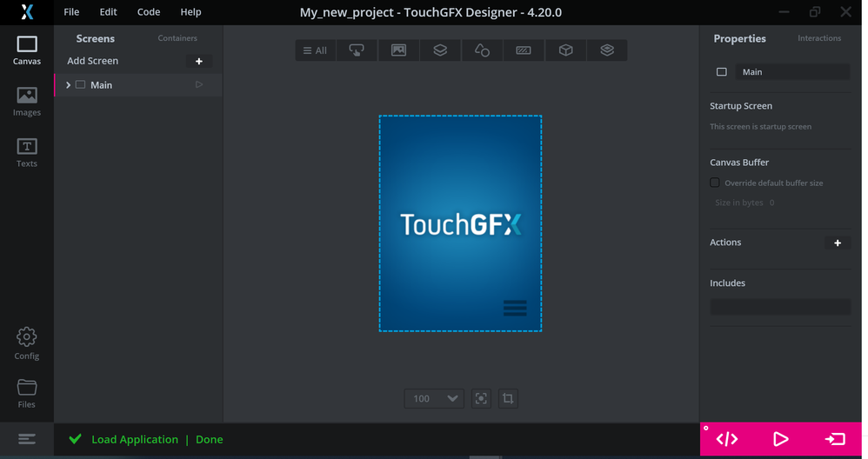Switch to the Interactions tab
868x459 pixels.
[x=819, y=38]
